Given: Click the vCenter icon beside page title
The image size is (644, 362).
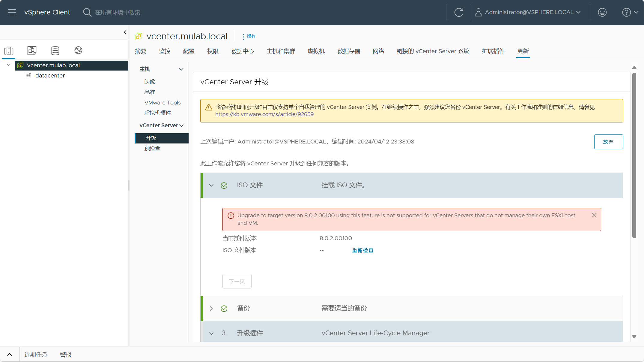Looking at the screenshot, I should coord(139,37).
